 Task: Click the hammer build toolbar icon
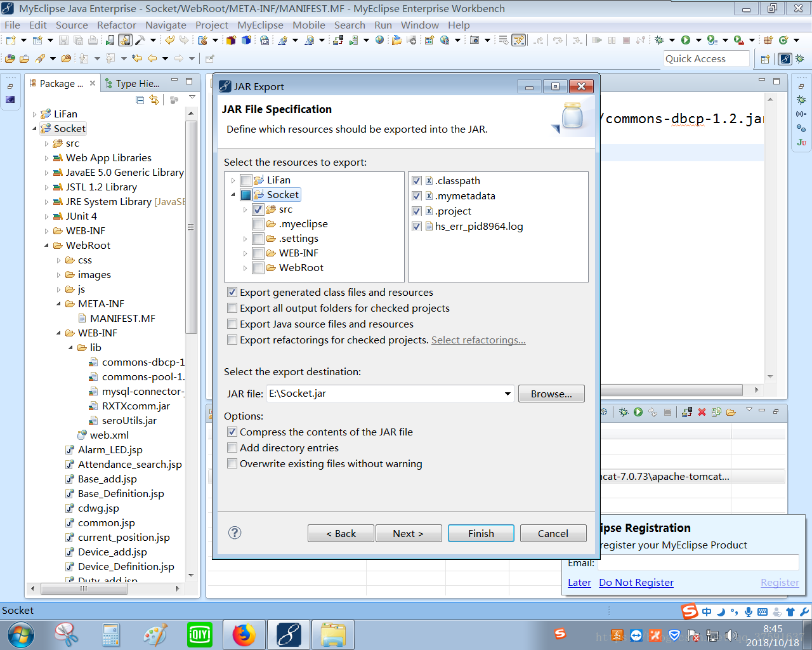(140, 40)
